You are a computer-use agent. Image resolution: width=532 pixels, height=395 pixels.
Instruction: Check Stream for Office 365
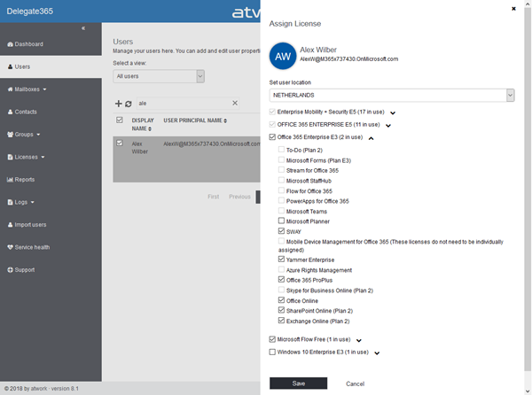[x=281, y=170]
